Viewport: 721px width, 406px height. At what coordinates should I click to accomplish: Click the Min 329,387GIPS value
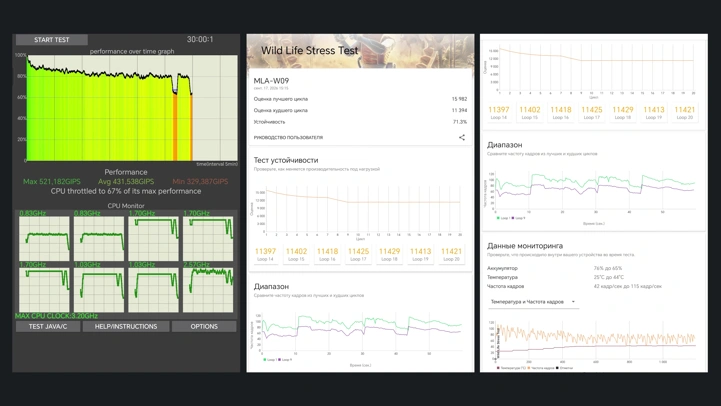(200, 182)
